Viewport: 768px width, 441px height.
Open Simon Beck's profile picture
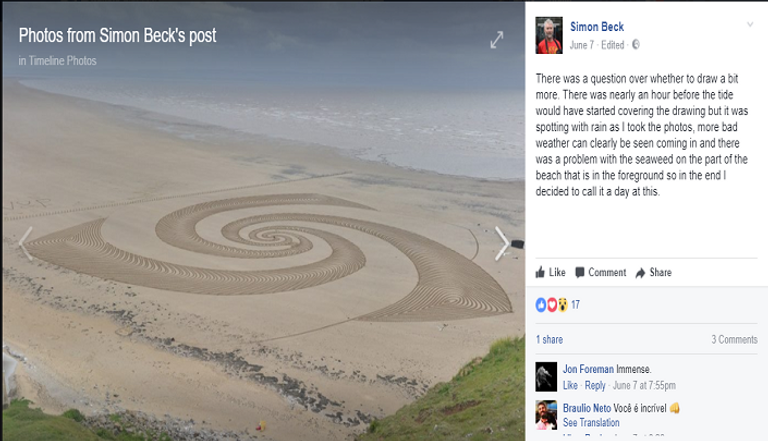tap(549, 35)
